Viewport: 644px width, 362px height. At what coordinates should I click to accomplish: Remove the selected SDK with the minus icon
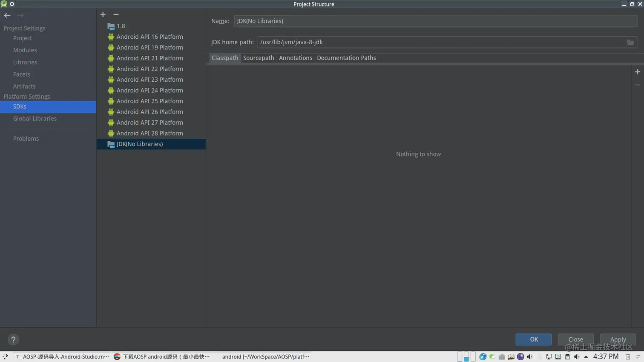116,14
